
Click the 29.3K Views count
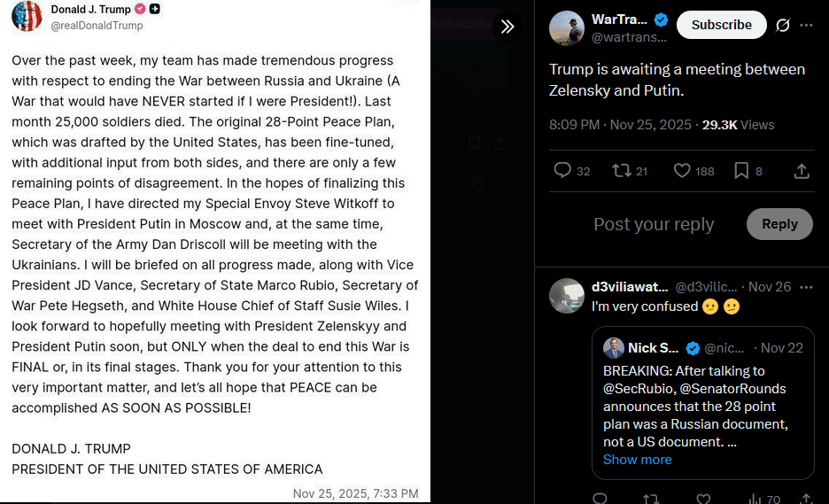738,125
